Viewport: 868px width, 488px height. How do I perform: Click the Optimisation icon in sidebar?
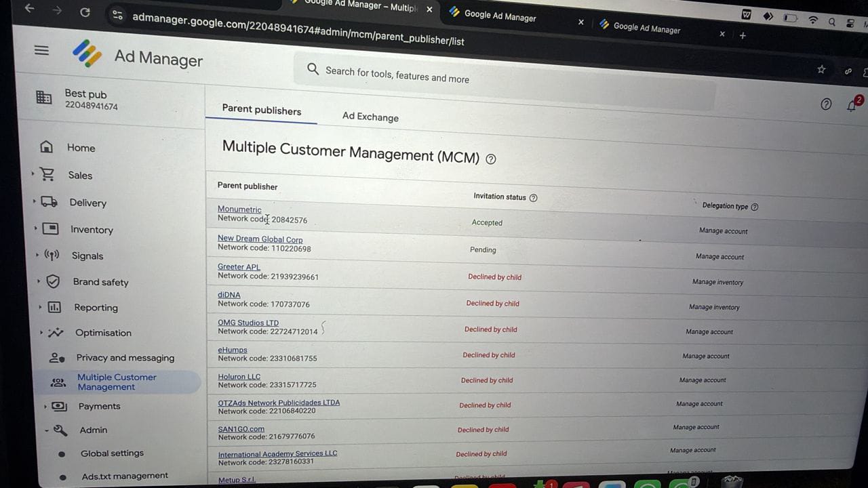pyautogui.click(x=56, y=332)
